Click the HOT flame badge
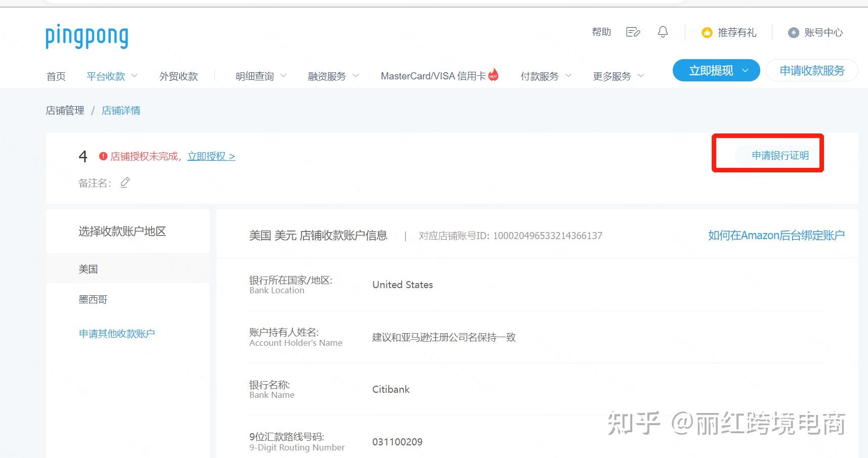The image size is (868, 458). tap(493, 74)
